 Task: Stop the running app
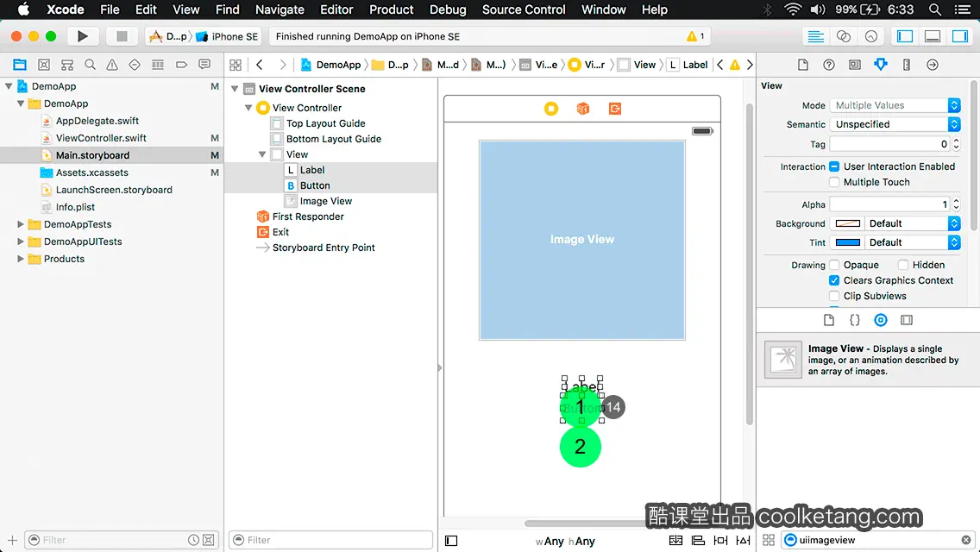click(x=122, y=36)
